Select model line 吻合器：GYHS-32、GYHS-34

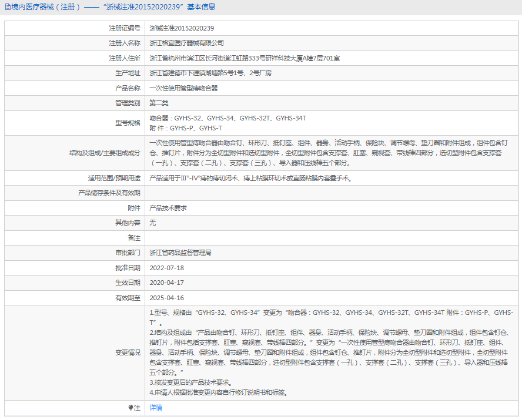click(227, 118)
